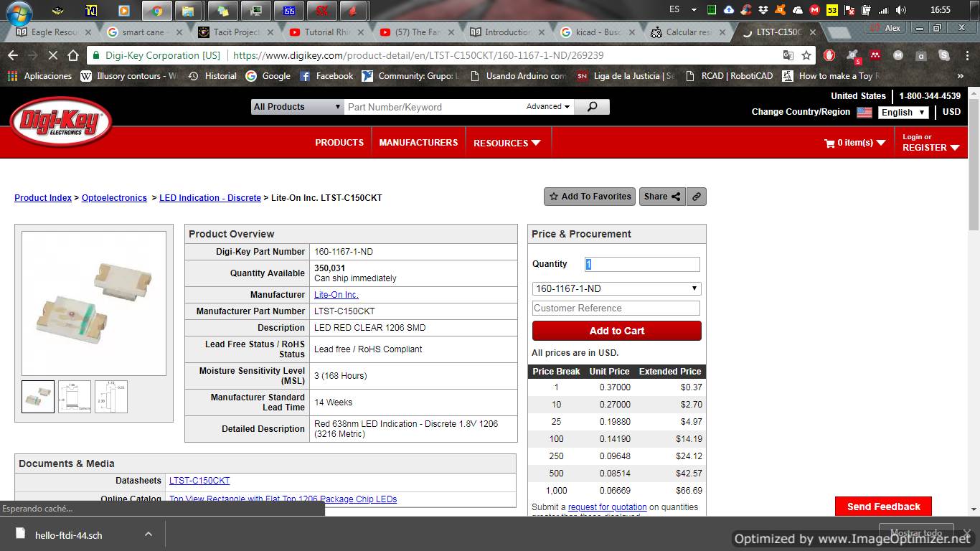This screenshot has width=980, height=551.
Task: Open the hello-ftdi-44.sch downloaded file
Action: click(69, 534)
